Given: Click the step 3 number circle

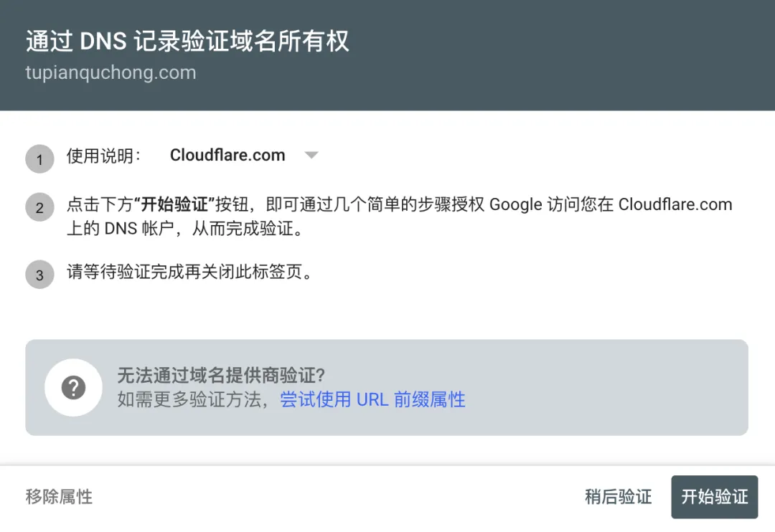Looking at the screenshot, I should [x=39, y=275].
